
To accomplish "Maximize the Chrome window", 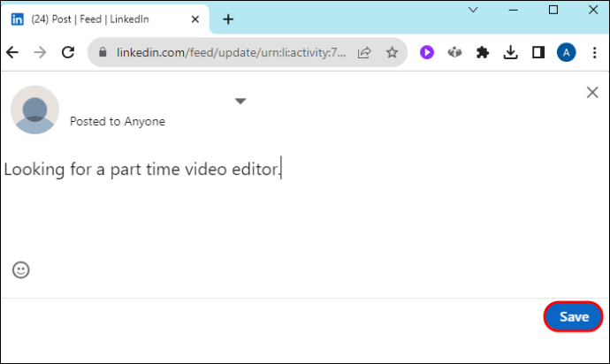I will click(x=553, y=10).
